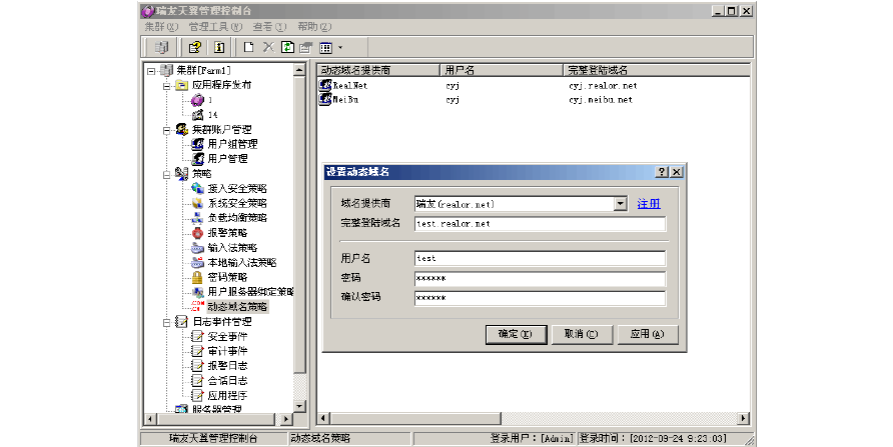The width and height of the screenshot is (893, 447).
Task: Collapse the 集群[Farm1] root node
Action: (151, 71)
